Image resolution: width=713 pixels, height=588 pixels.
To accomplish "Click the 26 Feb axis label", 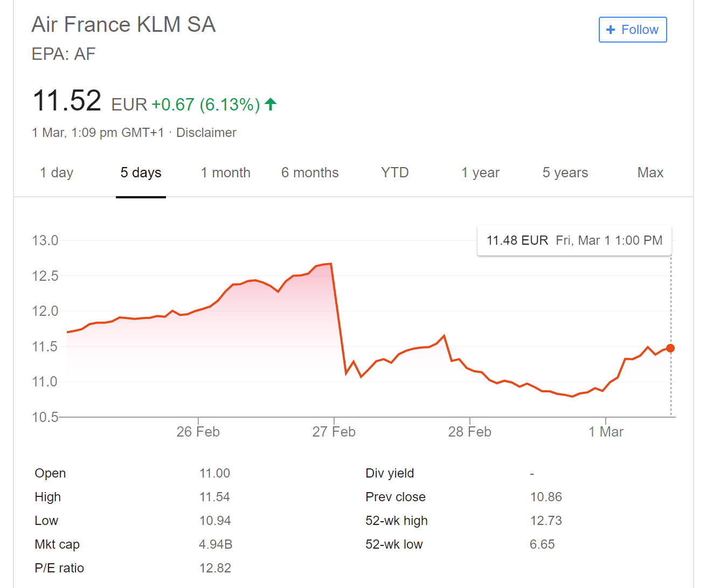I will point(198,432).
